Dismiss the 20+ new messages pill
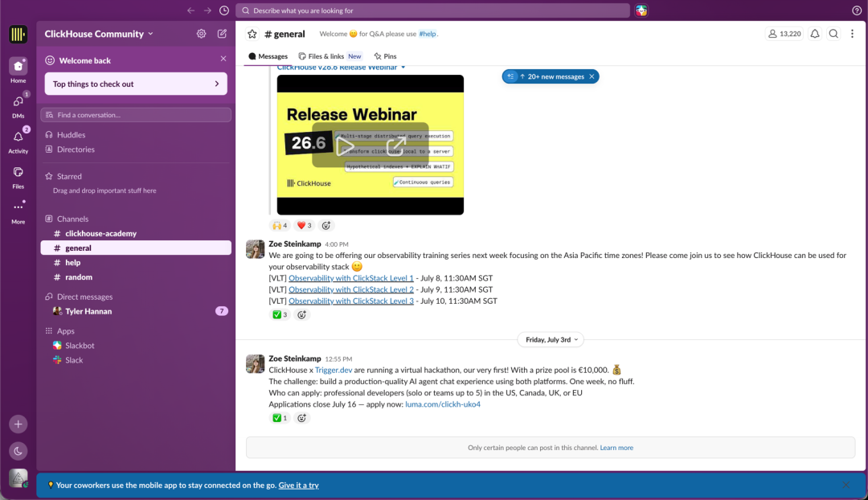This screenshot has width=868, height=500. 592,76
